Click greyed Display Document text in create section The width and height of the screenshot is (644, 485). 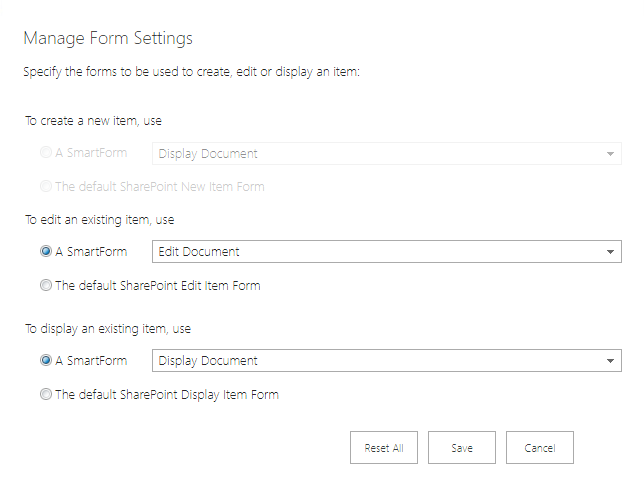(208, 154)
